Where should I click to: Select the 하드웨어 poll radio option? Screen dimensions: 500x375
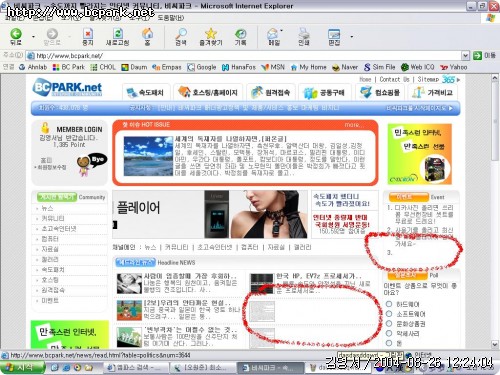click(x=389, y=304)
